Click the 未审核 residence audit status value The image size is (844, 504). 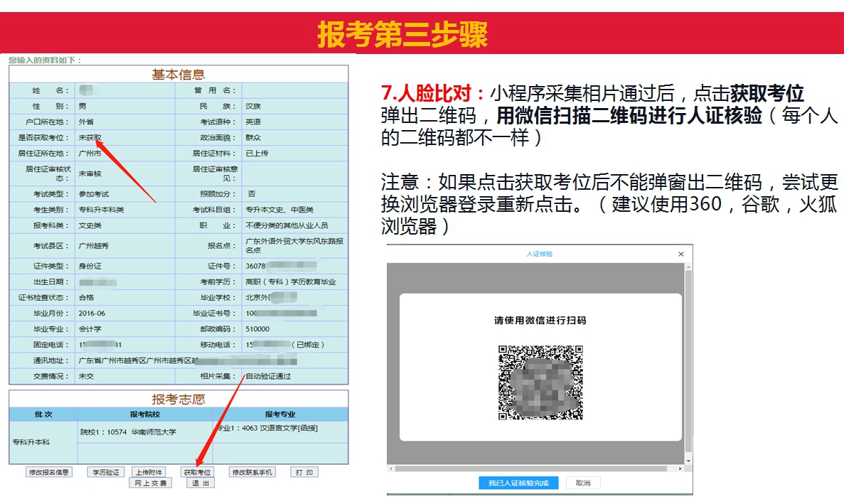click(x=90, y=173)
